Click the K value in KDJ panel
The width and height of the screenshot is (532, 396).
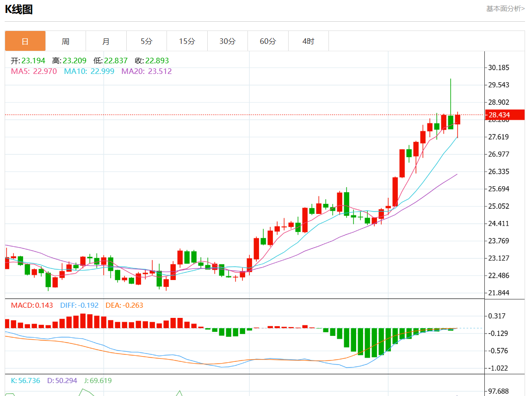pyautogui.click(x=25, y=381)
